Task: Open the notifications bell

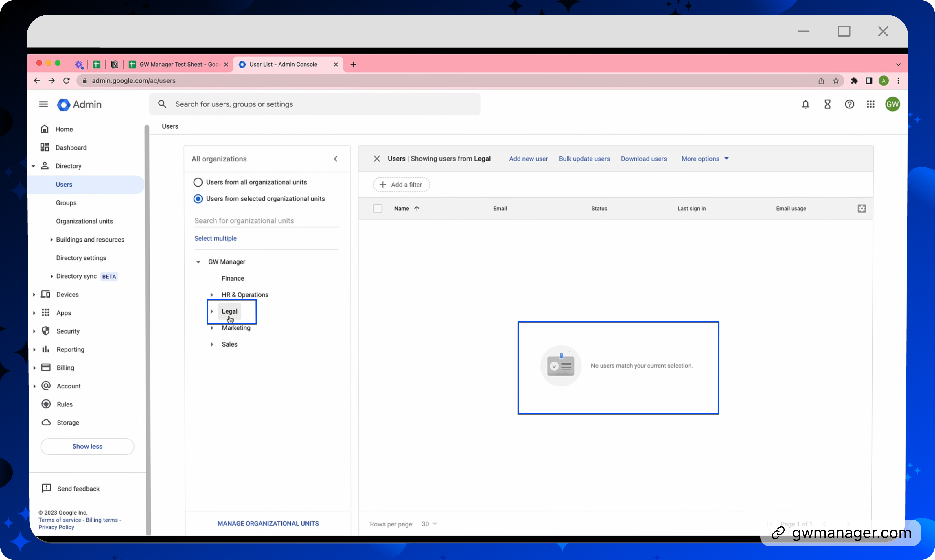Action: [805, 104]
